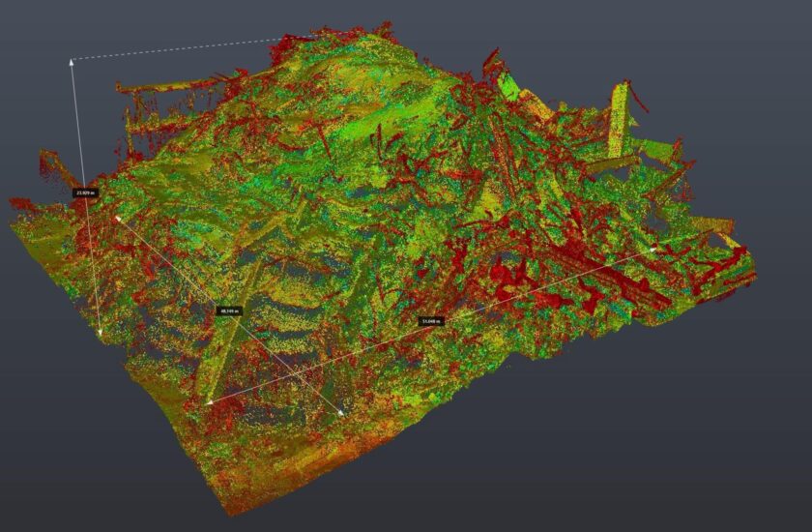This screenshot has width=812, height=532.
Task: Pick upper-left arrowhead of 48.149 m line
Action: (x=117, y=218)
